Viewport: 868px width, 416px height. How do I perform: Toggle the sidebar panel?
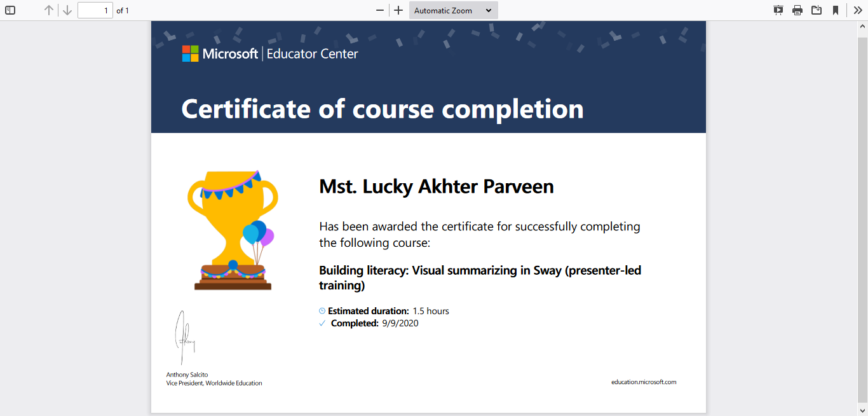pyautogui.click(x=10, y=10)
